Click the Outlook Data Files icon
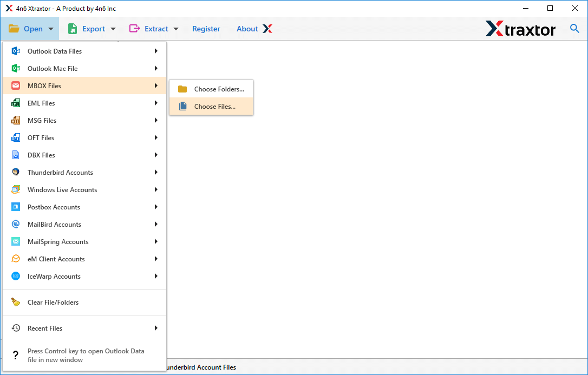Image resolution: width=588 pixels, height=375 pixels. coord(16,51)
